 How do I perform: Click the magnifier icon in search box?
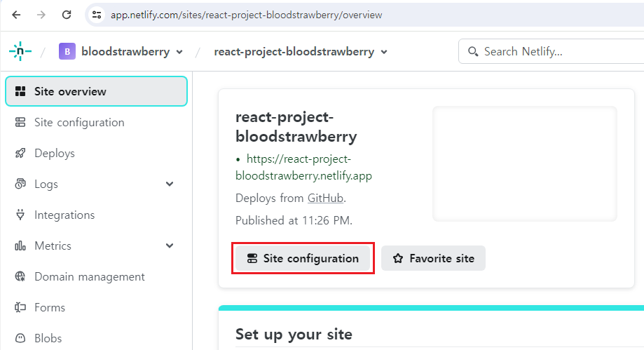[473, 51]
